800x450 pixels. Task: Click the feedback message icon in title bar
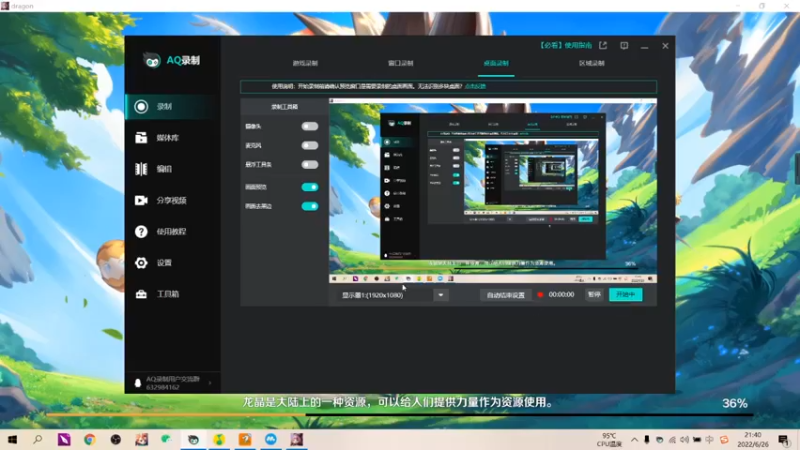(624, 45)
